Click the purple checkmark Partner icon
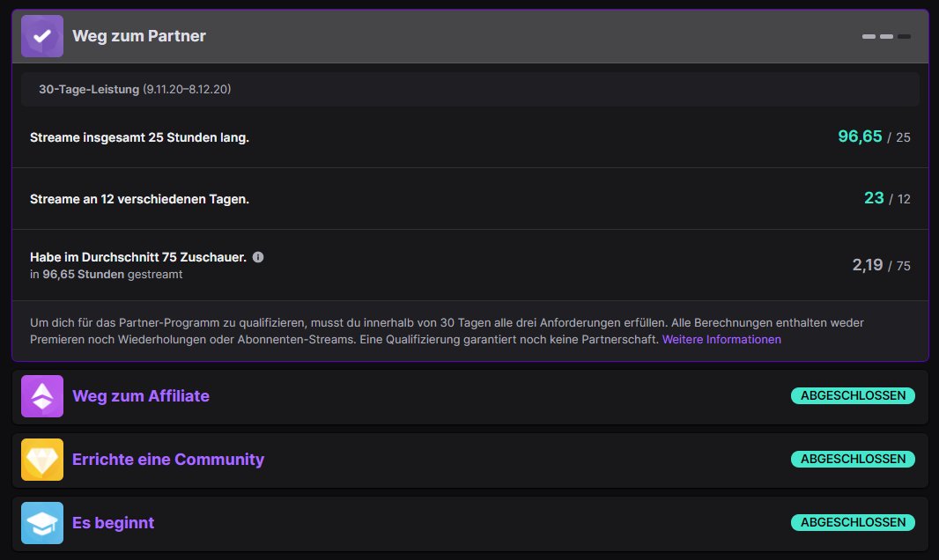The image size is (939, 560). (x=42, y=36)
